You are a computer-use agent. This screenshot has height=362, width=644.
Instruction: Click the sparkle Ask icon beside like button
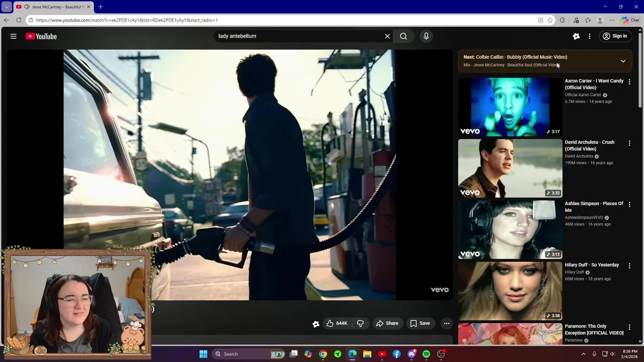(316, 324)
